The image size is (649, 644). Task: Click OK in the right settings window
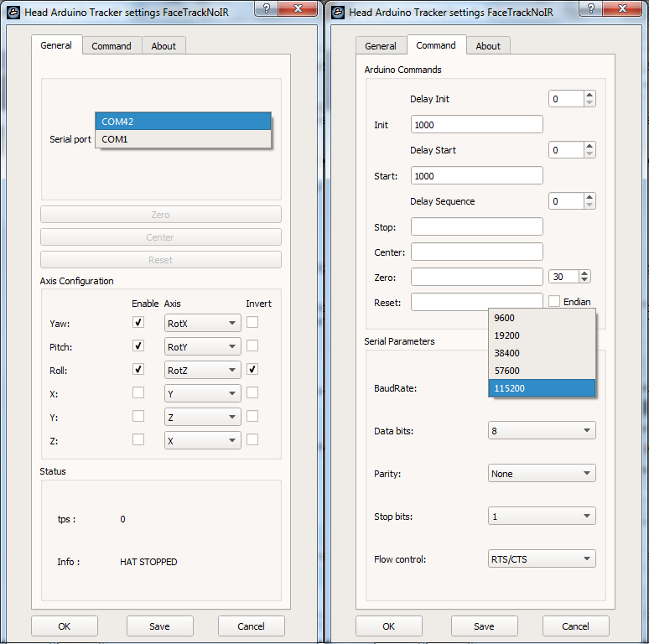point(389,626)
